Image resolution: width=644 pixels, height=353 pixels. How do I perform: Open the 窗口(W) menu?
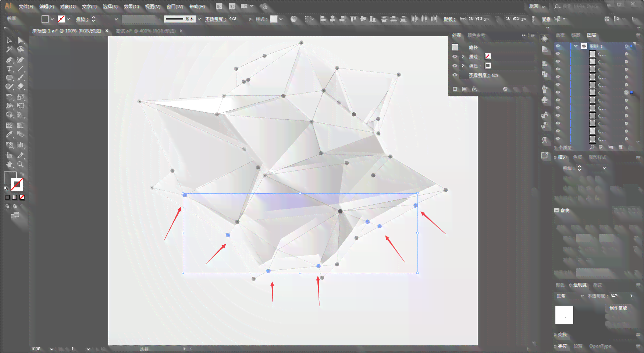click(175, 7)
